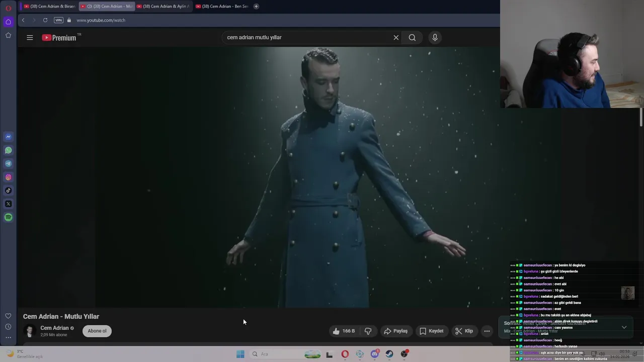The height and width of the screenshot is (362, 644).
Task: Switch to the 'Cem Adrian & Aylin A' tab
Action: pos(163,6)
